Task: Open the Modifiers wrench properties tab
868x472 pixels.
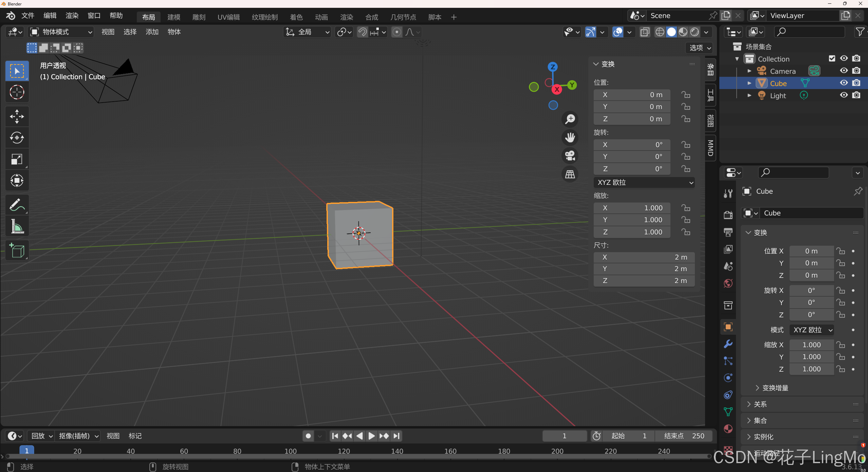Action: coord(728,344)
